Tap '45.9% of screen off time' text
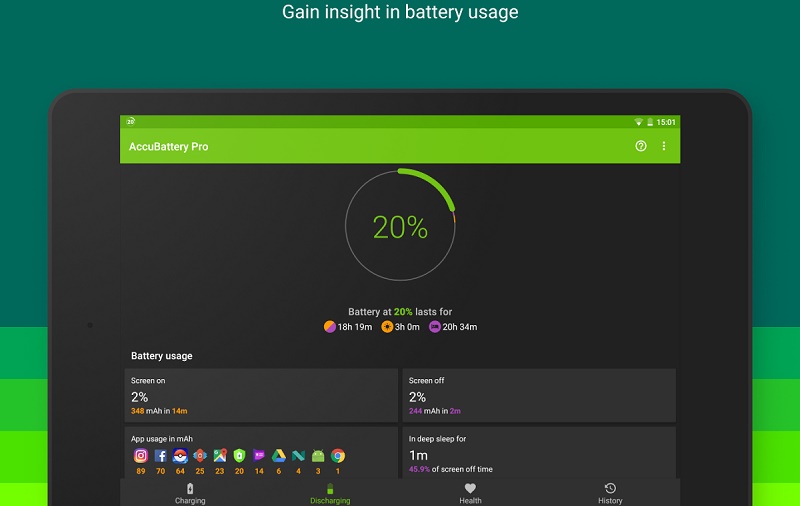This screenshot has height=506, width=800. pyautogui.click(x=451, y=469)
